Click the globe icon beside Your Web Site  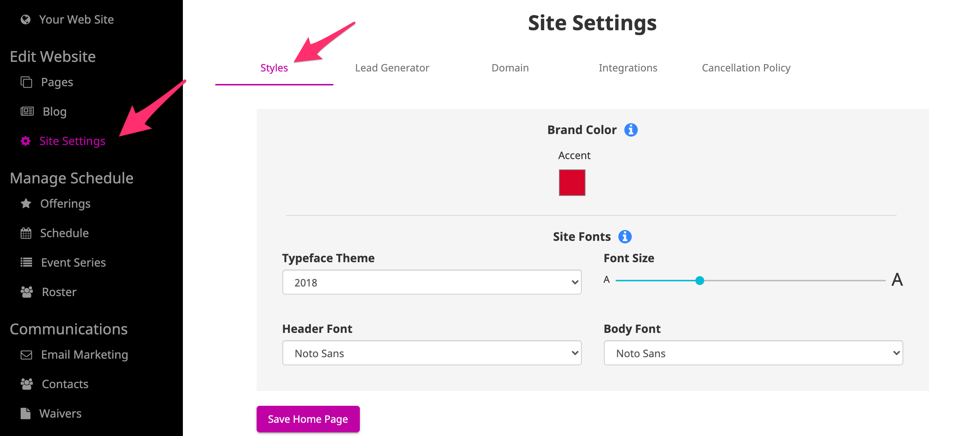25,20
